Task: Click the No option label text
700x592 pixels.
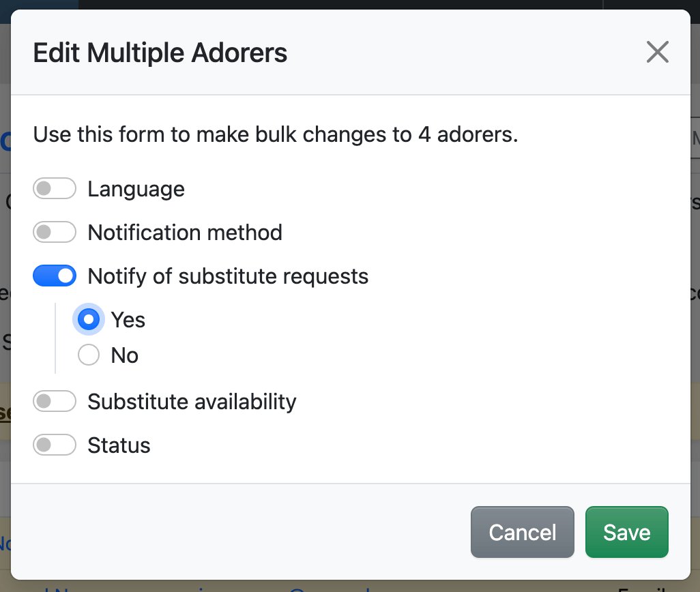Action: coord(125,355)
